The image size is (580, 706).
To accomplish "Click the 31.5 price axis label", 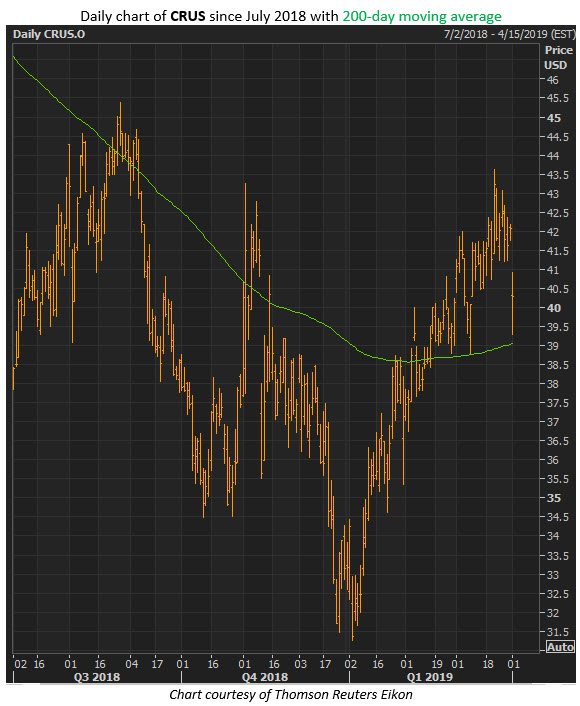I will [x=557, y=632].
